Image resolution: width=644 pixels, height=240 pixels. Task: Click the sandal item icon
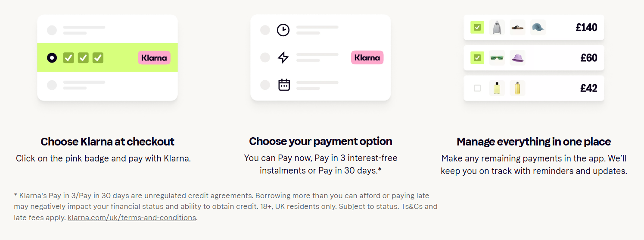coord(517,27)
